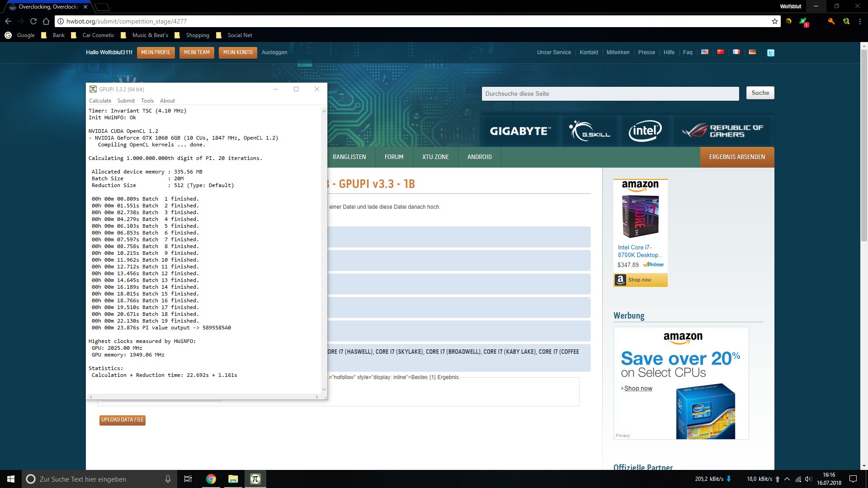Click ERGEBNIS ABSENDEN button
This screenshot has height=488, width=868.
737,157
